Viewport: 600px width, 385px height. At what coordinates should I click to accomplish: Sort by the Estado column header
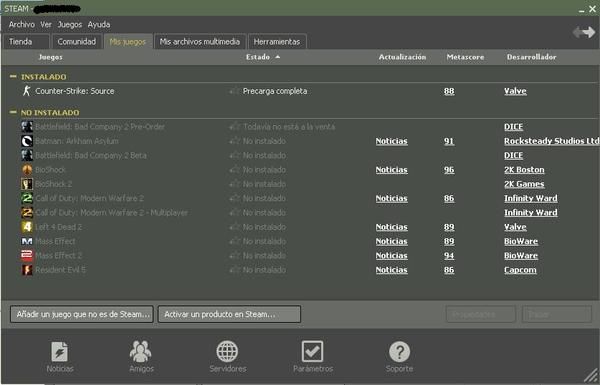point(262,57)
